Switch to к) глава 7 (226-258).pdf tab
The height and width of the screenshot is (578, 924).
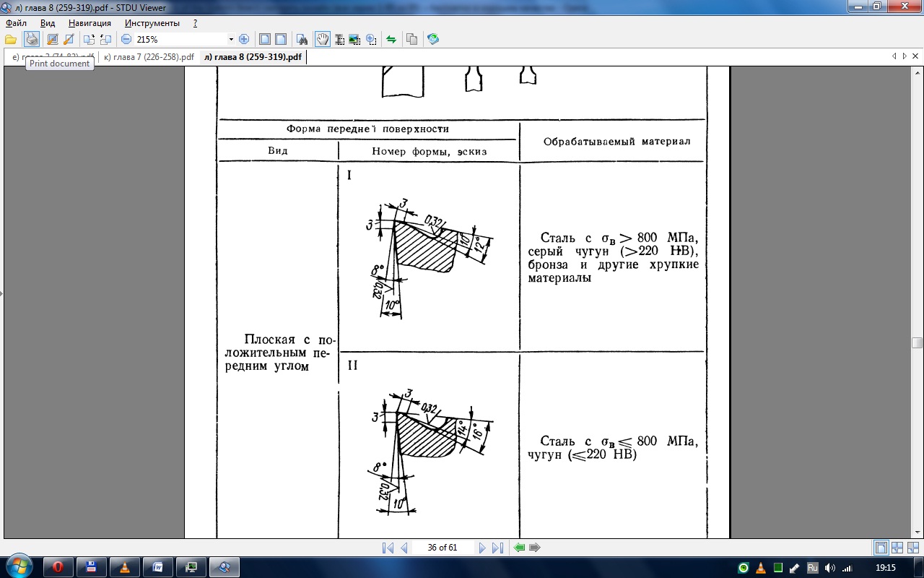tap(149, 57)
